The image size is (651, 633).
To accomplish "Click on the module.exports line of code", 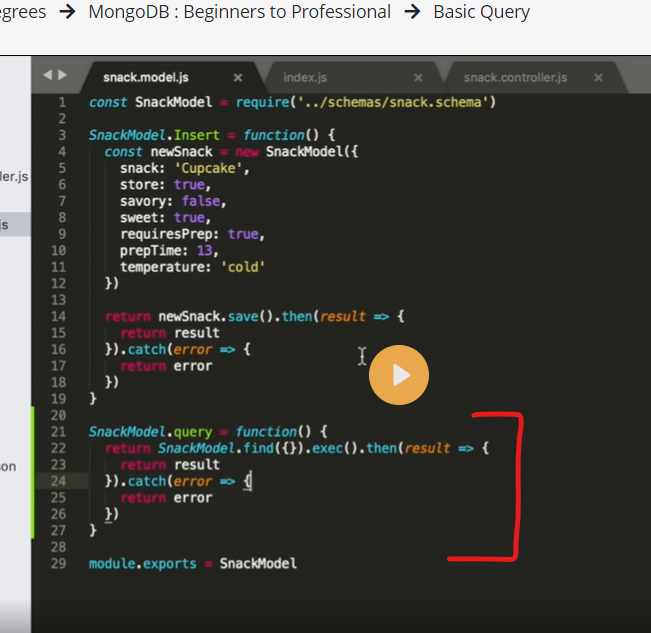I will pos(192,563).
